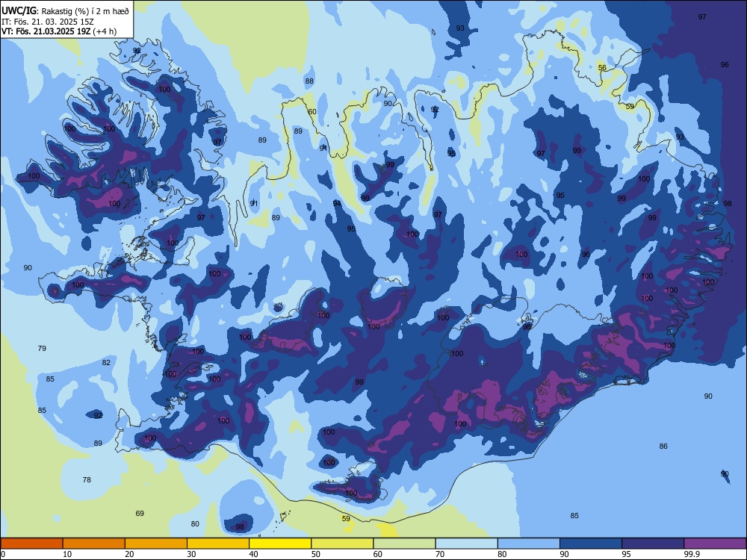This screenshot has width=747, height=560.
Task: Click the valid time 'VT: Fös. 21.03.2025 19Z (+4 h)'
Action: 59,31
